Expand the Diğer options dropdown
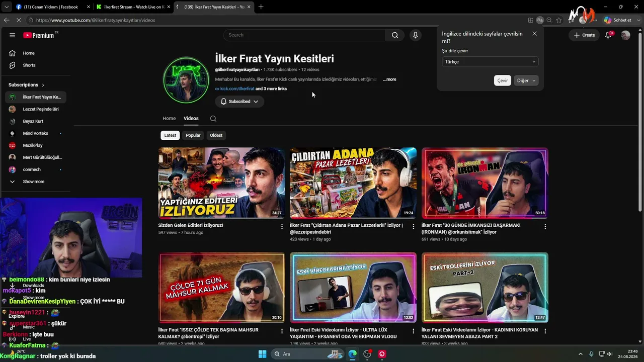The width and height of the screenshot is (644, 362). 527,80
